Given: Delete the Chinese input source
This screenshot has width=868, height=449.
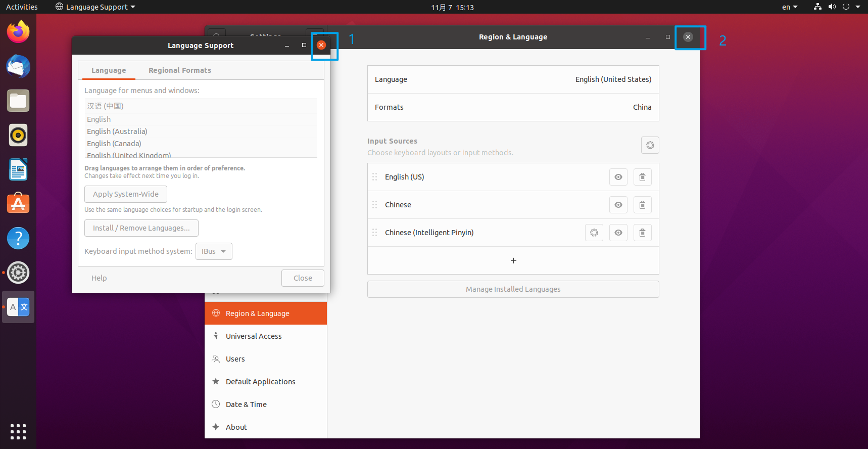Looking at the screenshot, I should pyautogui.click(x=642, y=205).
